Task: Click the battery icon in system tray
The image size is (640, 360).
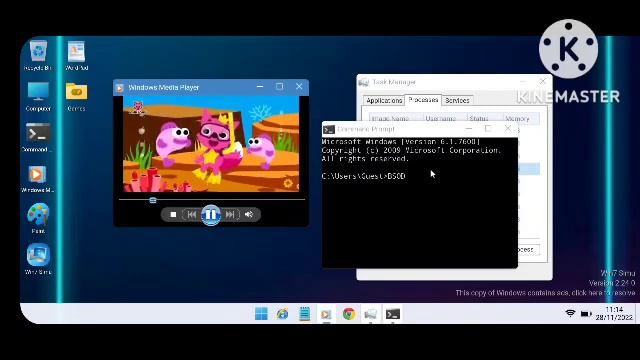Action: tap(586, 313)
